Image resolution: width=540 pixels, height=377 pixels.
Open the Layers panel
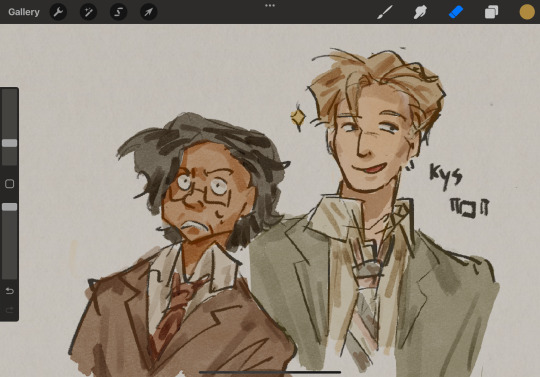tap(491, 12)
